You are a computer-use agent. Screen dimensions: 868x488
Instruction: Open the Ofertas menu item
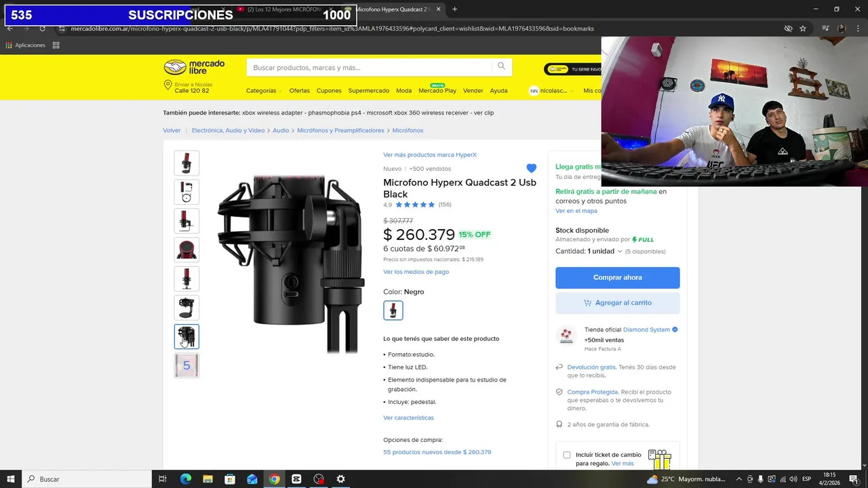(299, 91)
